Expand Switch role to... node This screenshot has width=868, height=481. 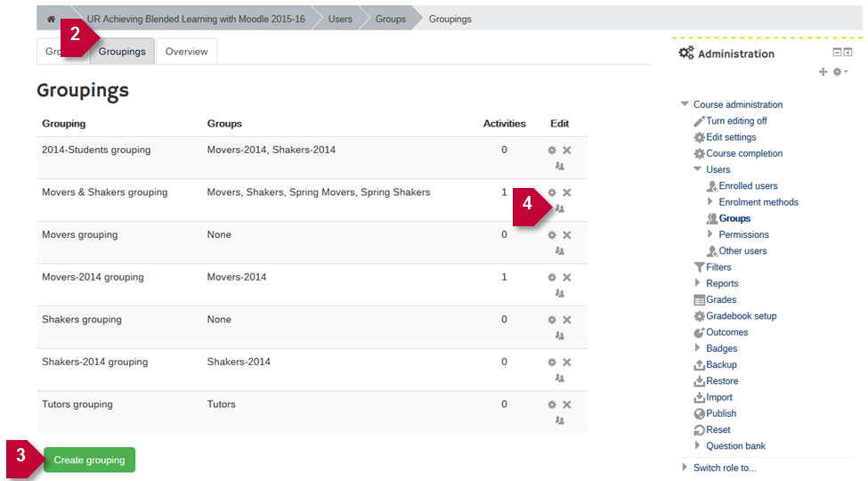[685, 467]
